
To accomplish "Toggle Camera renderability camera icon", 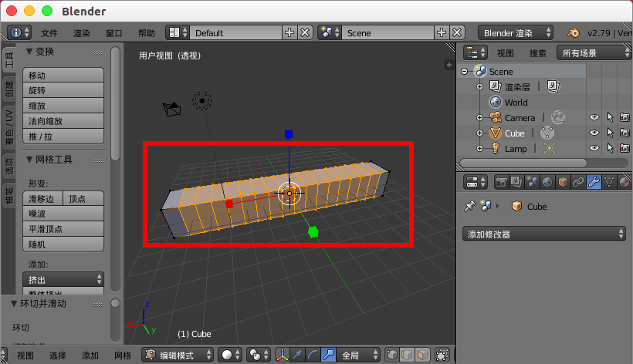I will pyautogui.click(x=625, y=117).
